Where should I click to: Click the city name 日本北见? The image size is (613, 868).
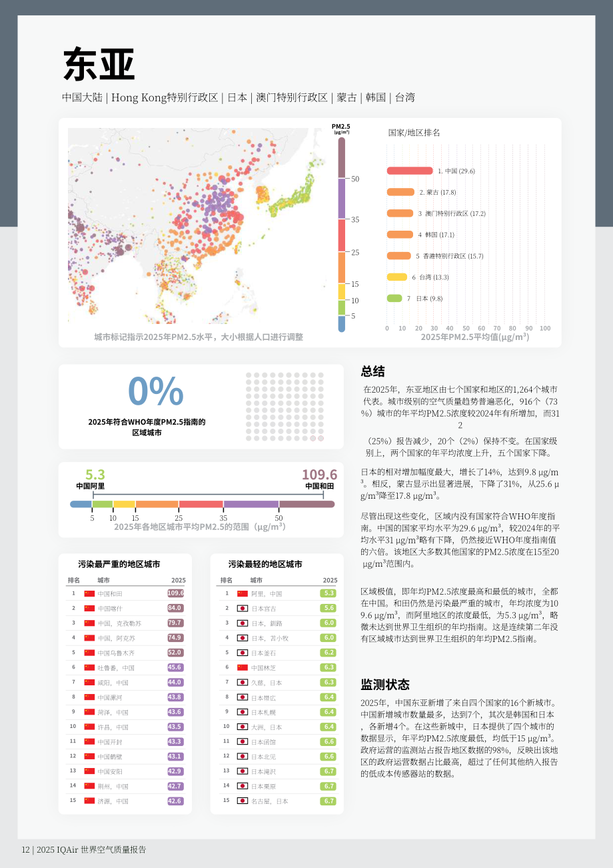[x=264, y=757]
